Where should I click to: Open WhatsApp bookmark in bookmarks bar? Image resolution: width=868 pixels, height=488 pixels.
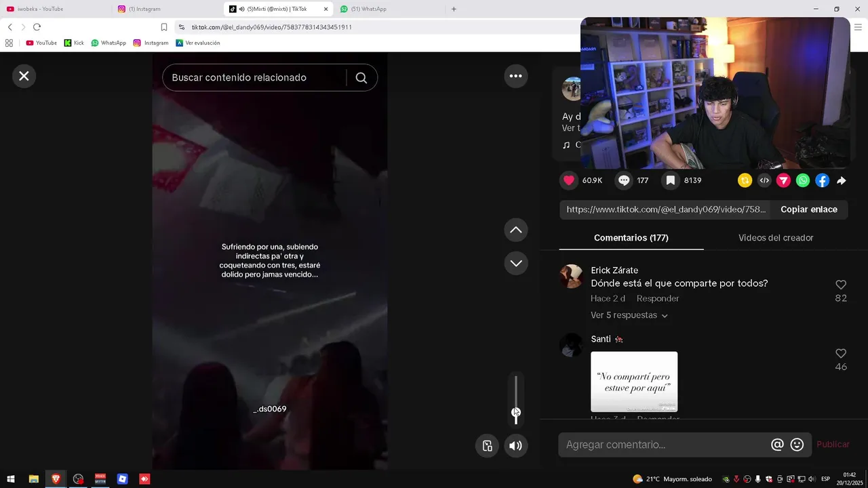pos(108,43)
